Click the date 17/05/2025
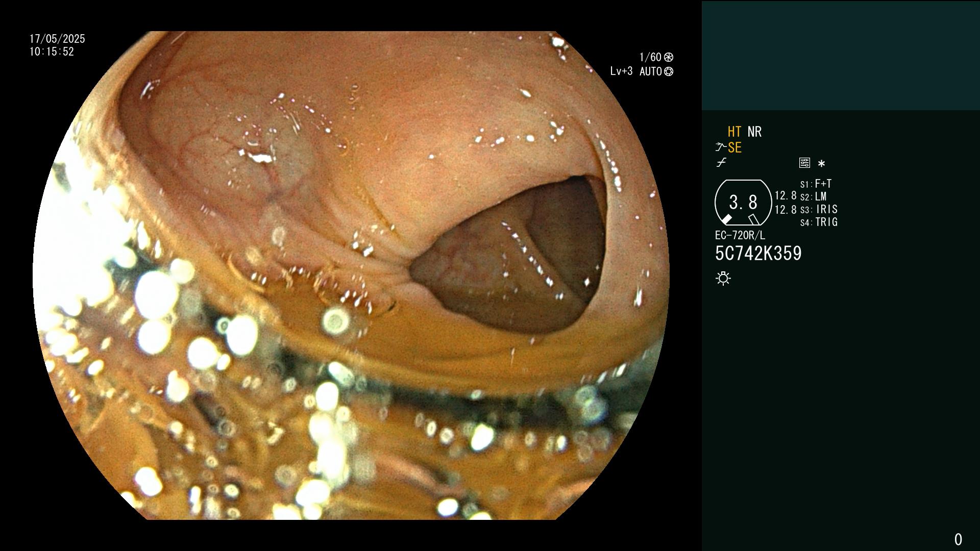This screenshot has height=551, width=980. pos(57,39)
